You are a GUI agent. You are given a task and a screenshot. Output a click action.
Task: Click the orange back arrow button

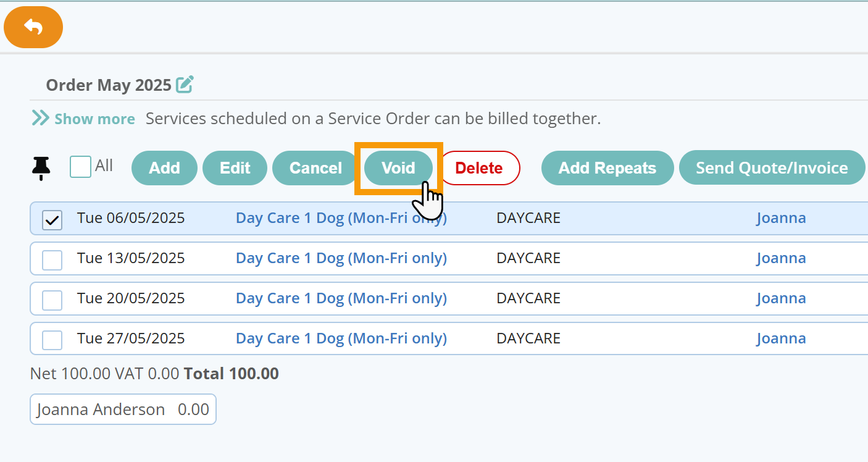point(33,27)
